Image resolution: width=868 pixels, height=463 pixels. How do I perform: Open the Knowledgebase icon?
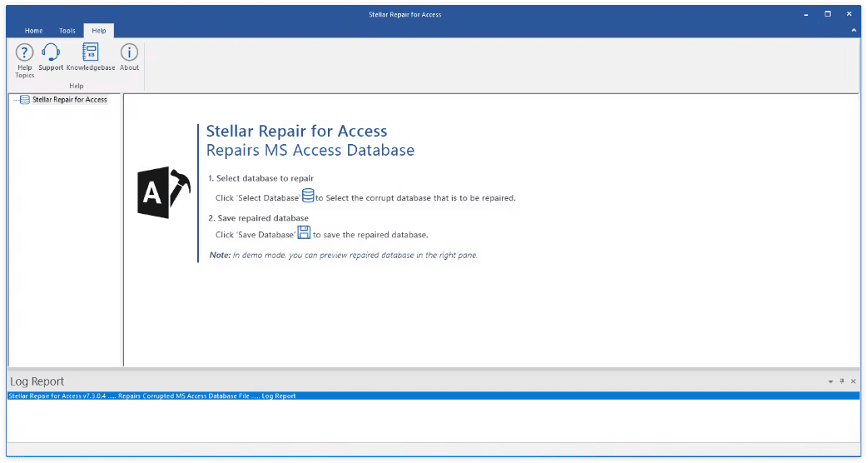click(x=90, y=52)
